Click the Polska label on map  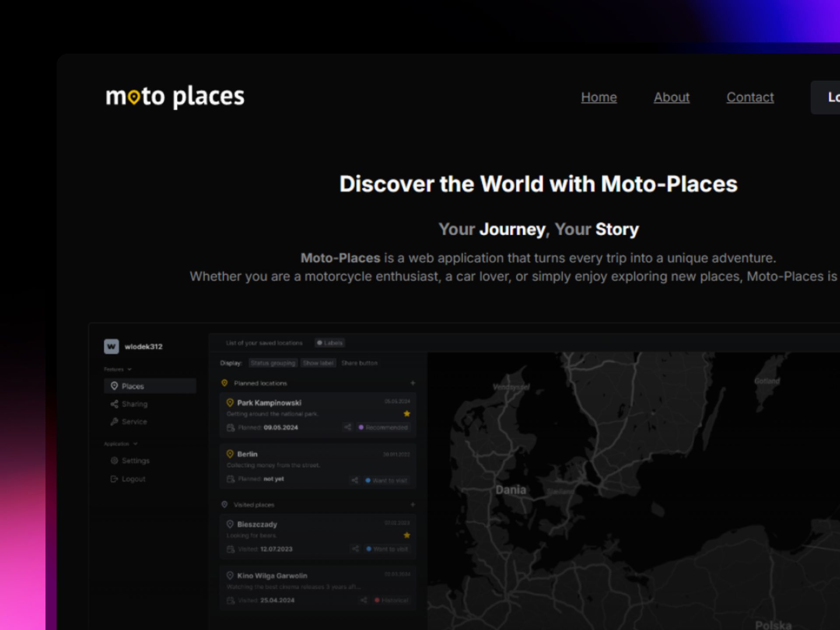pos(773,625)
